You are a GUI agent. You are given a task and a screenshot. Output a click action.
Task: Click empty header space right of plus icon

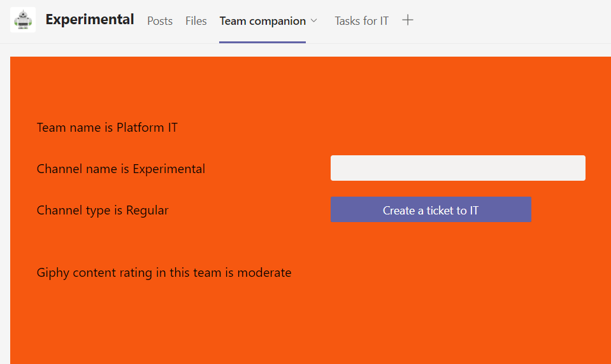click(x=510, y=21)
